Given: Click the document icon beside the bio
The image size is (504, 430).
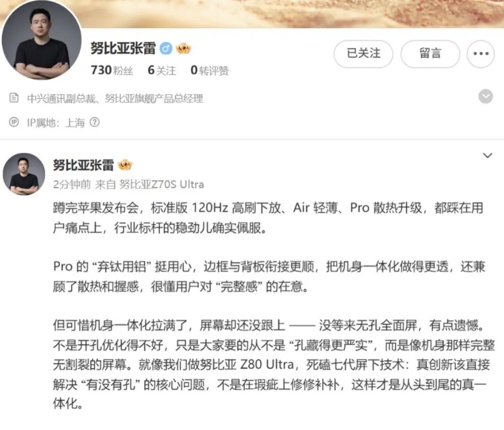Looking at the screenshot, I should (x=14, y=97).
